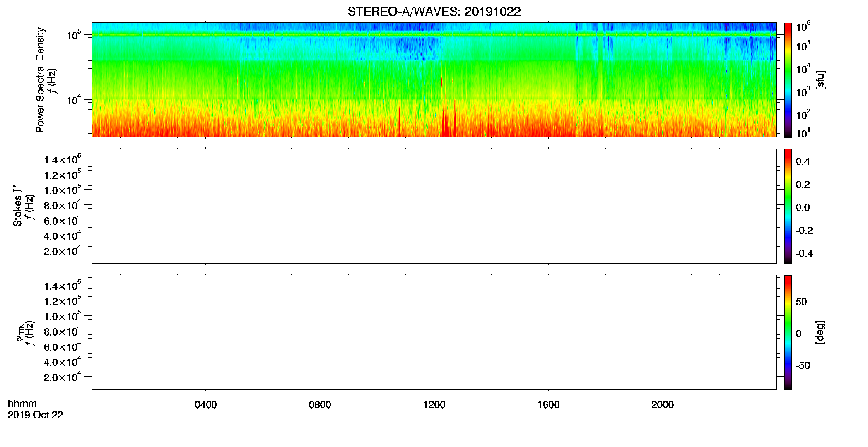The width and height of the screenshot is (868, 447).
Task: Click the [deg] unit label
Action: [x=821, y=332]
